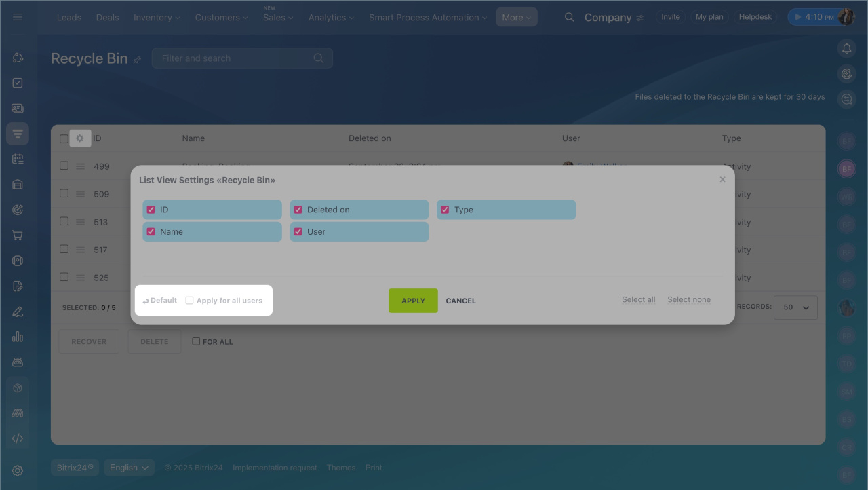Go to the Deals menu item
This screenshot has width=868, height=490.
[107, 18]
